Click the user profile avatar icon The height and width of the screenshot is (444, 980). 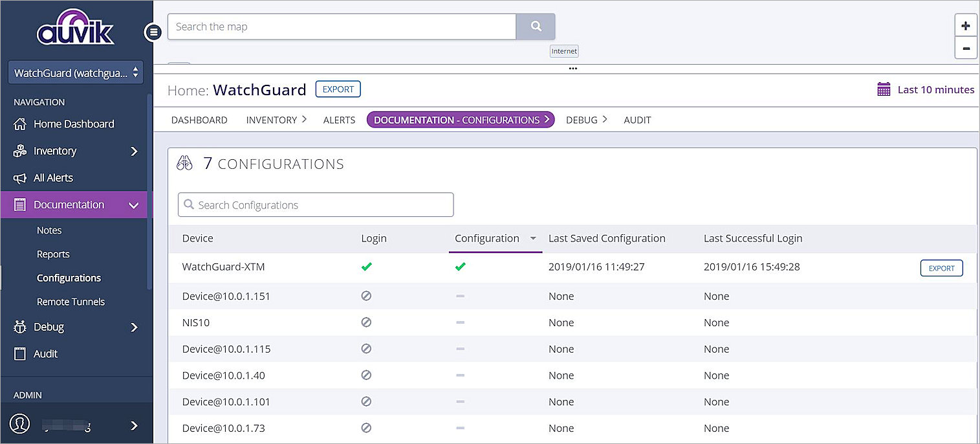point(20,424)
